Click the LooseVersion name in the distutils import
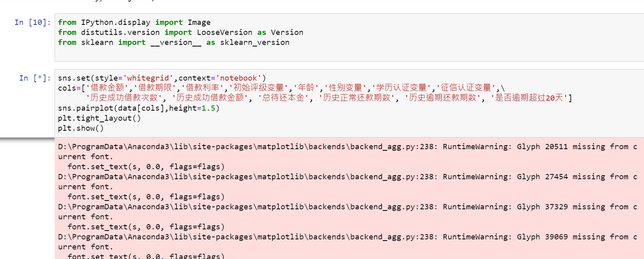The image size is (644, 259). pyautogui.click(x=224, y=32)
